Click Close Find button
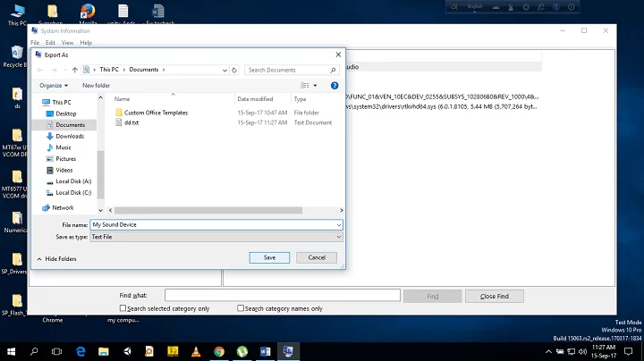644x361 pixels. pyautogui.click(x=495, y=296)
